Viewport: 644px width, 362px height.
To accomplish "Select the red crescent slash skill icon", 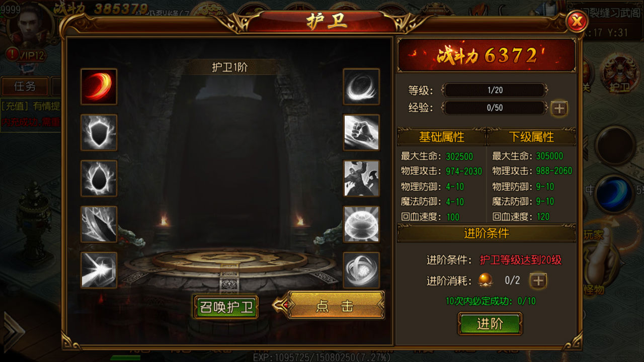I will click(99, 86).
